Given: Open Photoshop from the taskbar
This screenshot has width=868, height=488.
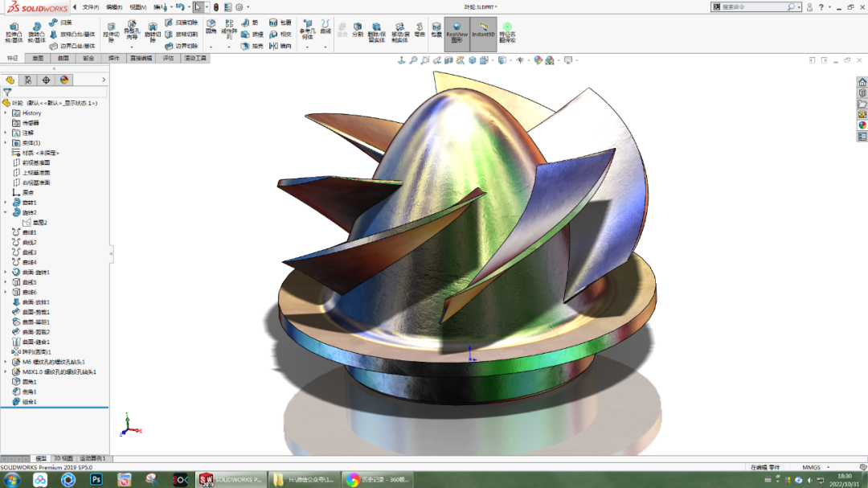Looking at the screenshot, I should pyautogui.click(x=95, y=478).
